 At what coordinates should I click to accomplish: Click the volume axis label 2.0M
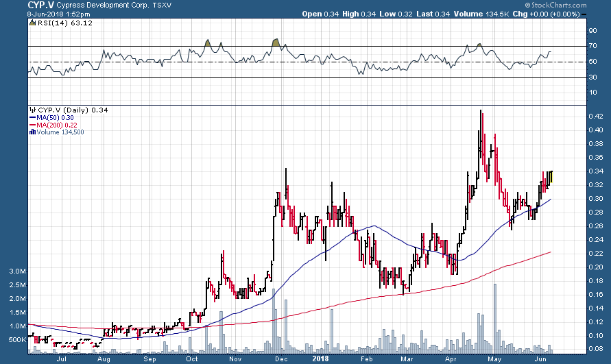point(18,298)
